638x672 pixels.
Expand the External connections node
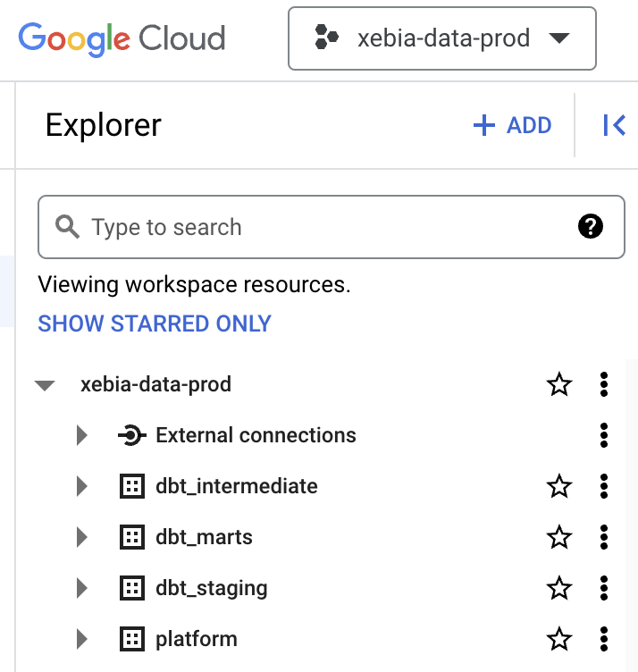[82, 435]
